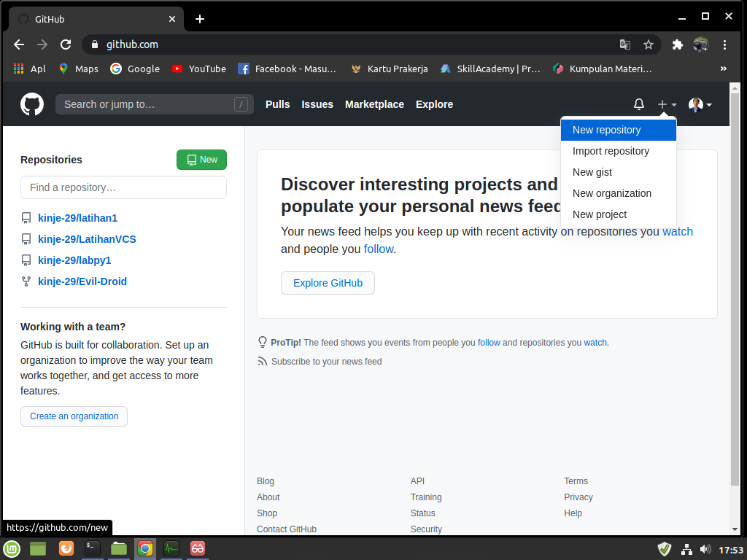Open kinje-29/labpy1 repository
The width and height of the screenshot is (747, 560).
(x=74, y=260)
